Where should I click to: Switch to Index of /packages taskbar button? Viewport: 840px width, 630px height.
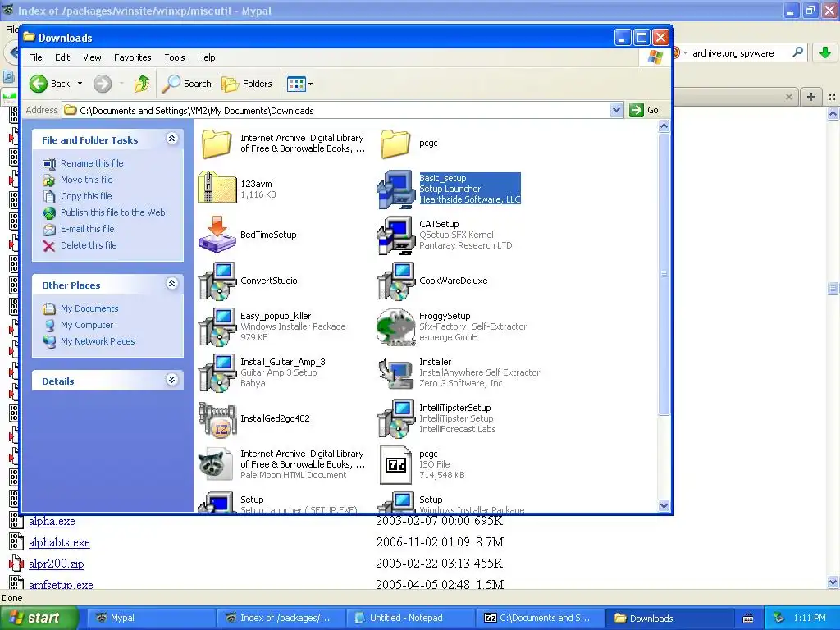[281, 618]
